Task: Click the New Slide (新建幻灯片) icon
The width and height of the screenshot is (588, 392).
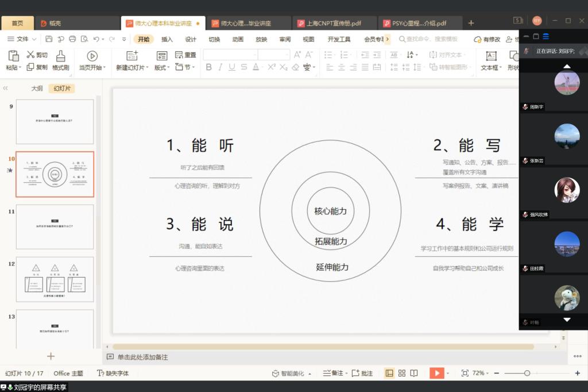Action: [131, 56]
